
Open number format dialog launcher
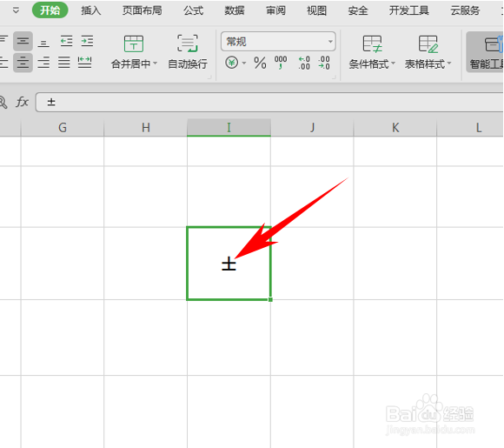pos(334,77)
